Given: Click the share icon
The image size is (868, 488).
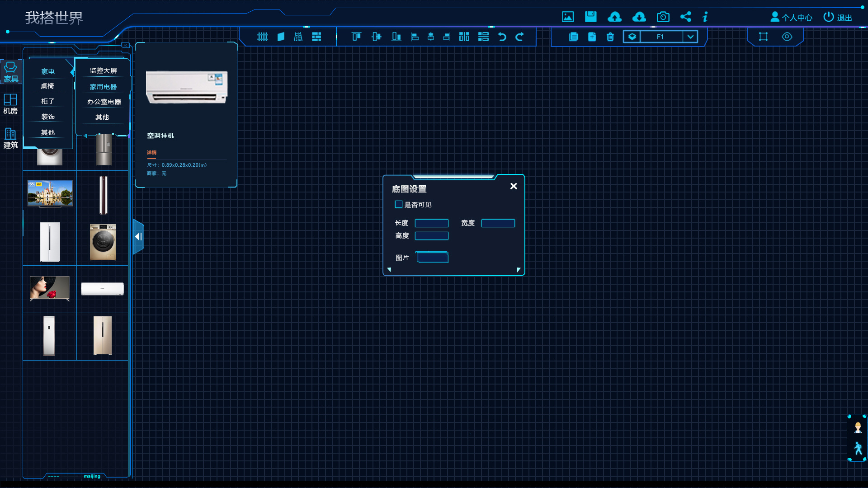Looking at the screenshot, I should click(686, 17).
